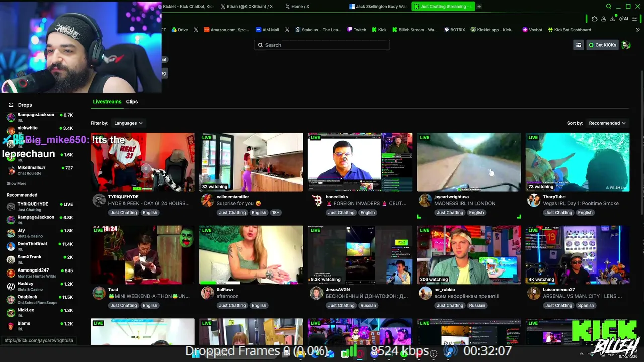Switch to the Ethan (@KICKEthan) X browser tab
The height and width of the screenshot is (362, 644).
click(247, 7)
